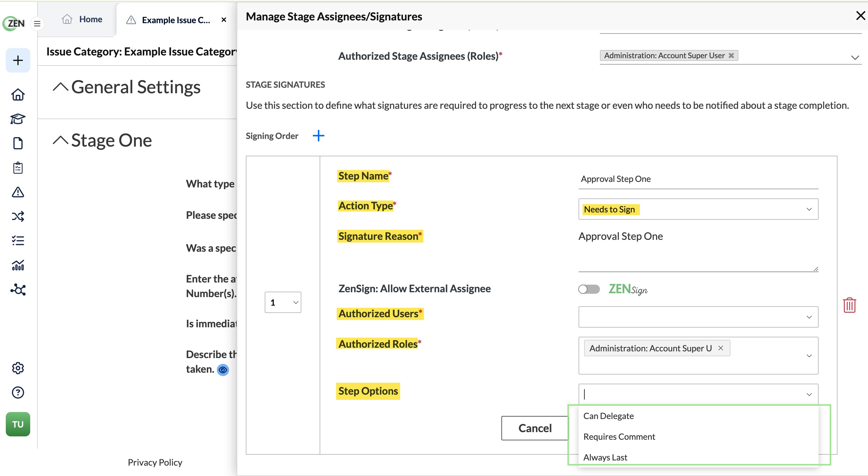The width and height of the screenshot is (868, 476).
Task: Open the checklist icon in sidebar
Action: coord(18,240)
